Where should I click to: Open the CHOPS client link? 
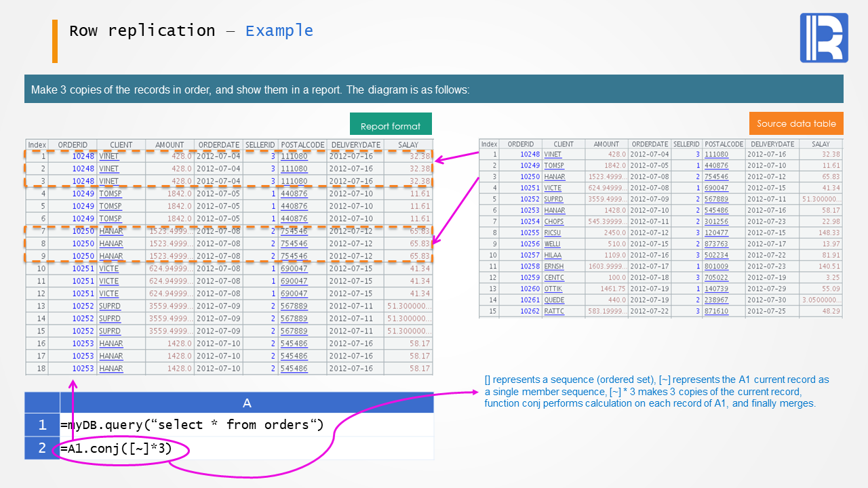click(x=553, y=222)
